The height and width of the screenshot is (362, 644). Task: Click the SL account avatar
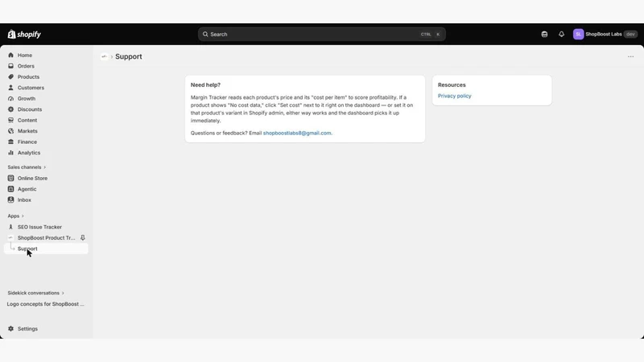point(578,35)
